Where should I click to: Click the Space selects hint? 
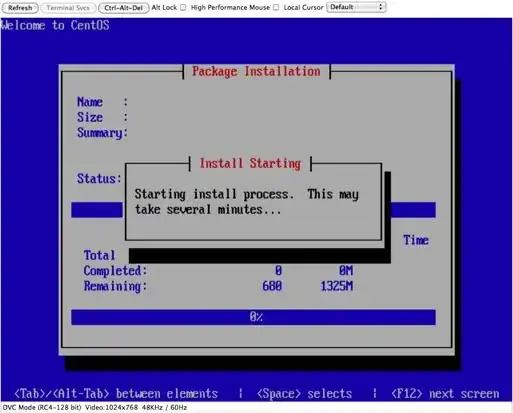pyautogui.click(x=304, y=394)
